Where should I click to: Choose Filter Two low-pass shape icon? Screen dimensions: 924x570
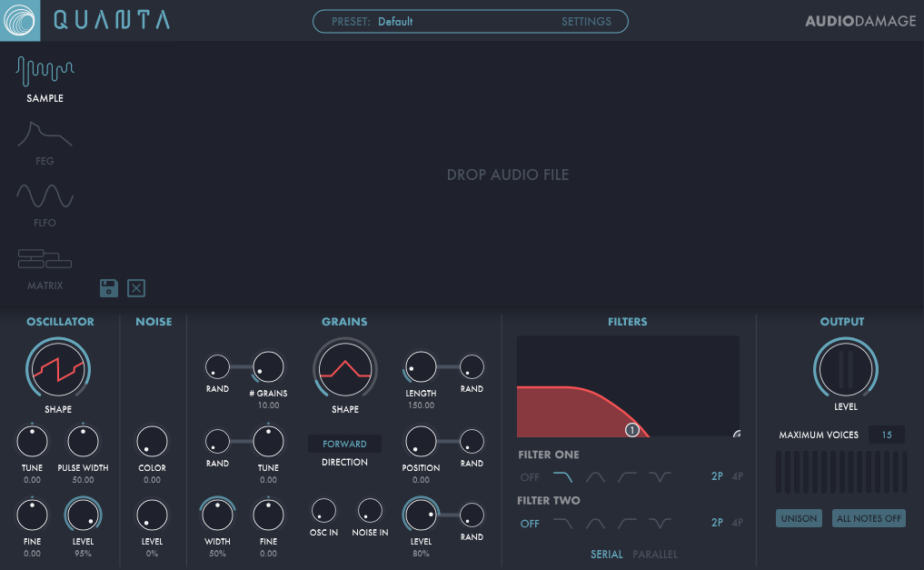click(562, 523)
